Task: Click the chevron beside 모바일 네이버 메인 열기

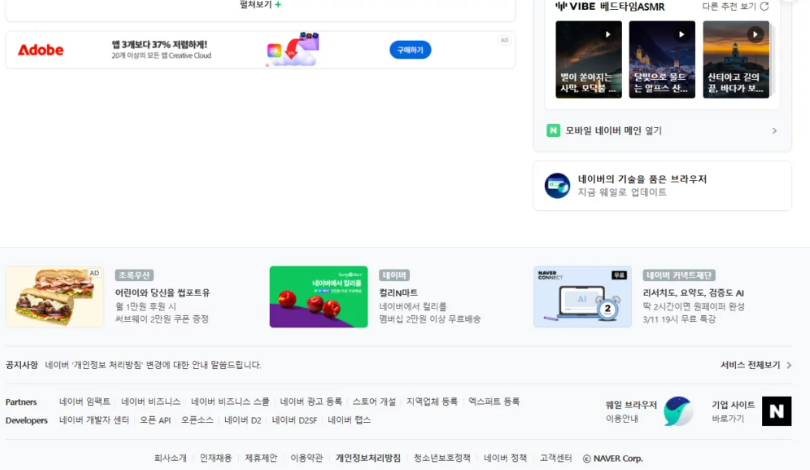Action: (774, 131)
